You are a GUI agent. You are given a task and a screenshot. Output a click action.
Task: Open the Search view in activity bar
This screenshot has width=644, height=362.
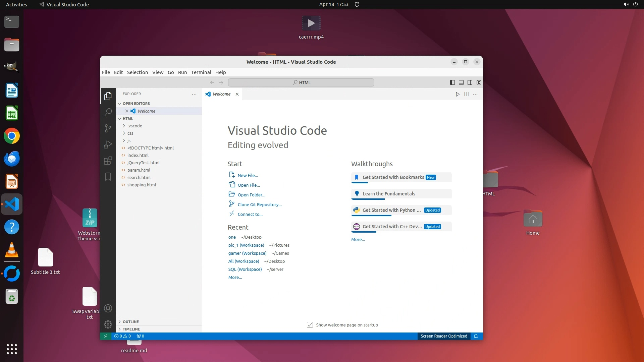coord(108,112)
